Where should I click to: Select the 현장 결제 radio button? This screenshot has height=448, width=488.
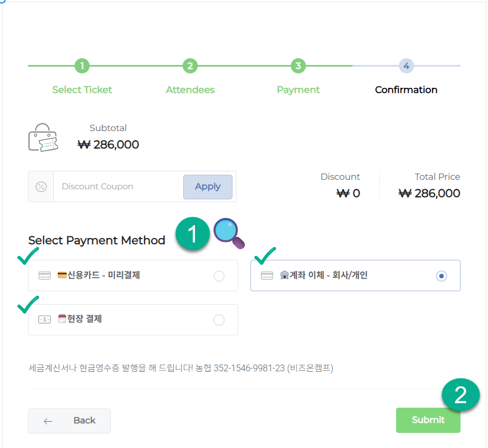pos(219,320)
